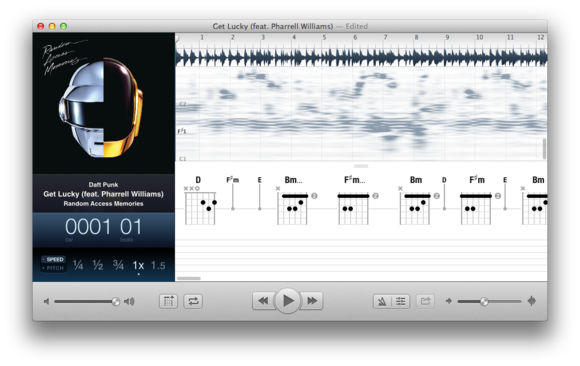580x366 pixels.
Task: Click the yellow minimize window button
Action: pyautogui.click(x=52, y=26)
